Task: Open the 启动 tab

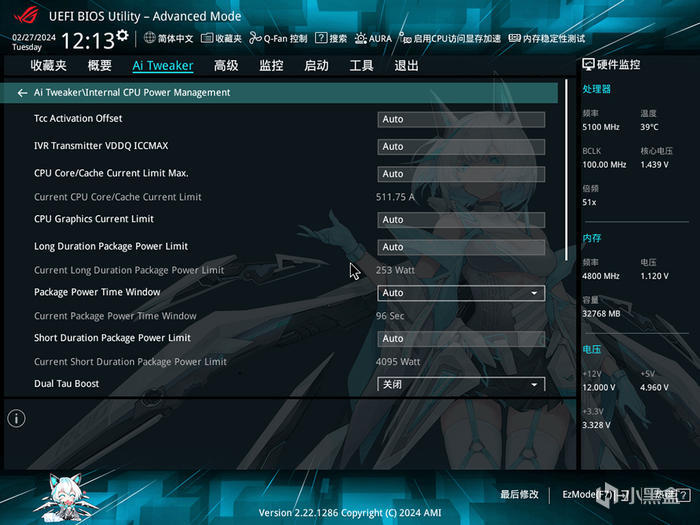Action: pyautogui.click(x=316, y=66)
